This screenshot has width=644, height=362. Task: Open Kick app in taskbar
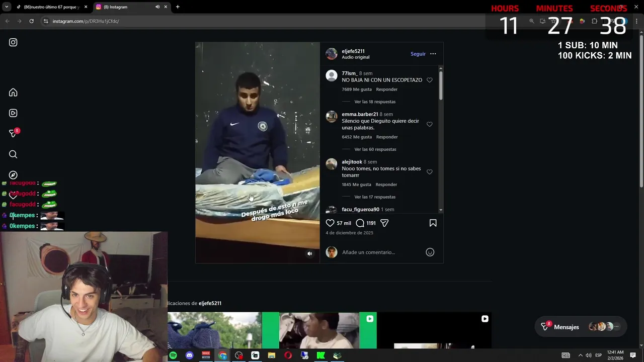pos(321,355)
